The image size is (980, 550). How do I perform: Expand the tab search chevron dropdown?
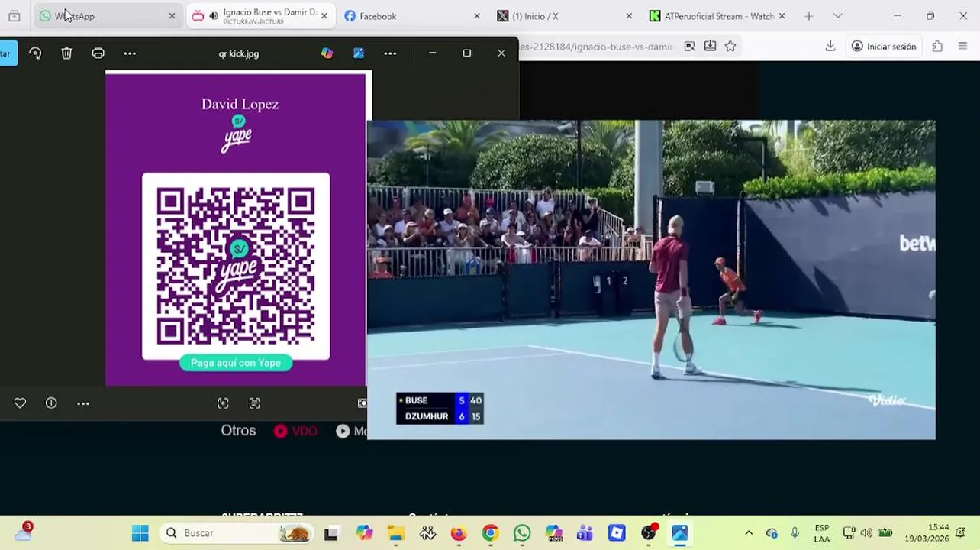[x=837, y=16]
